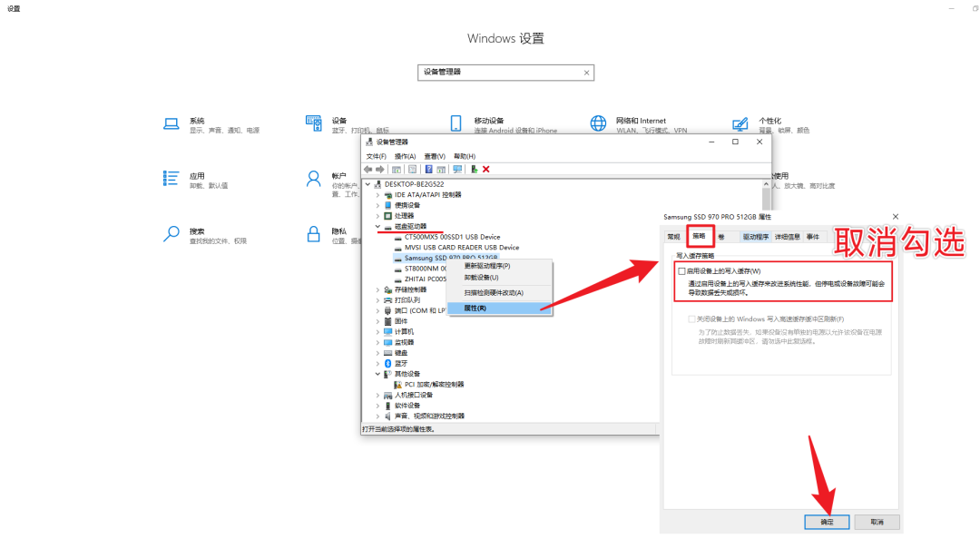Open 网络和 Internet globe icon
Viewport: 980px width, 539px height.
point(598,123)
